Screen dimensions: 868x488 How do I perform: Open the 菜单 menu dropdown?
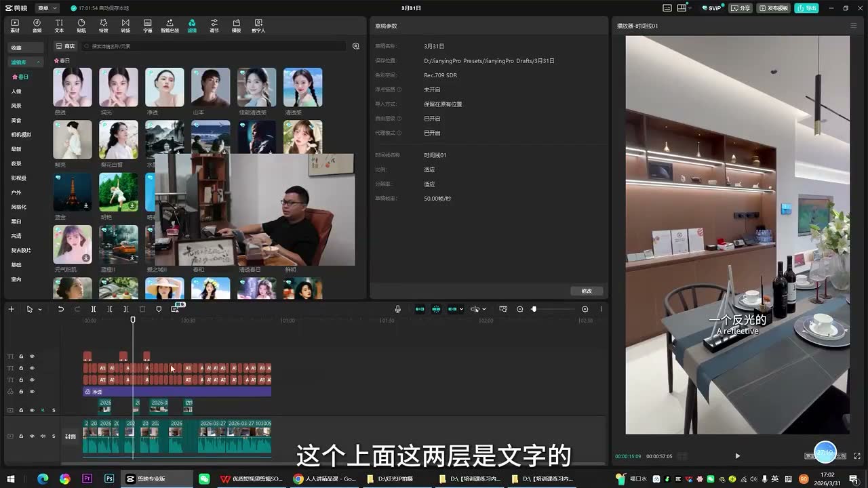pyautogui.click(x=47, y=8)
